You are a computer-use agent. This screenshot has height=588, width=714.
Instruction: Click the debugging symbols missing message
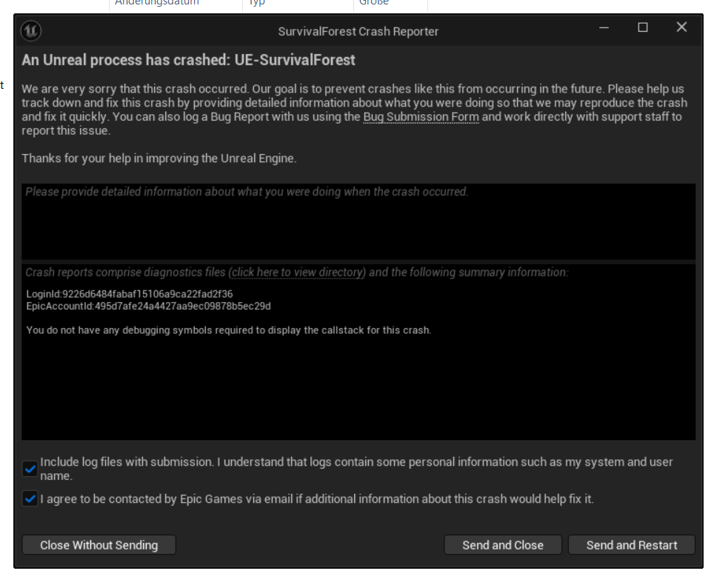click(228, 330)
